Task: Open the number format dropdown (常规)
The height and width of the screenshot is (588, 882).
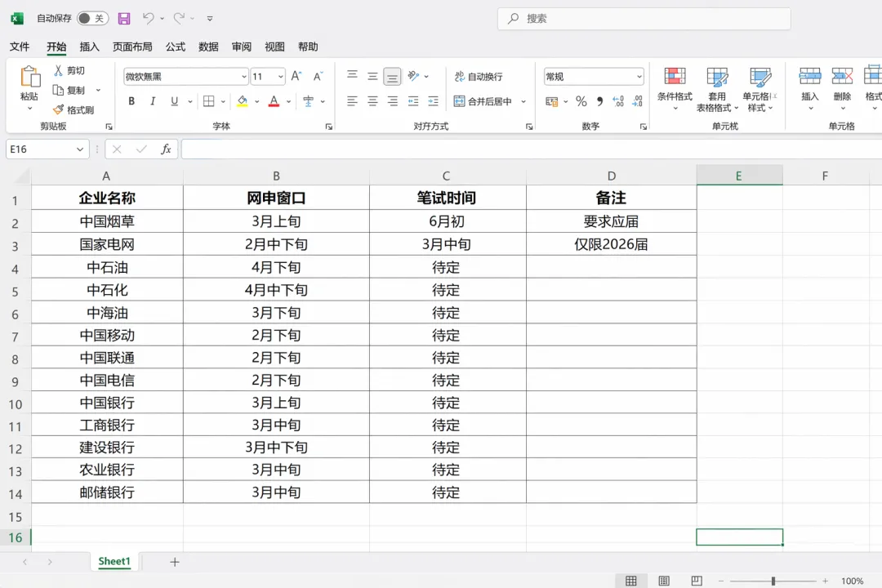Action: 639,77
